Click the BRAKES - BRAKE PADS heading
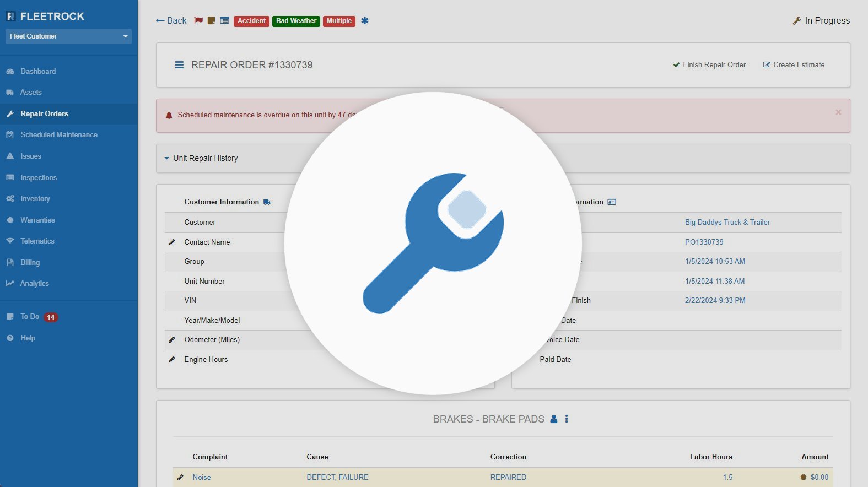Image resolution: width=868 pixels, height=487 pixels. (488, 419)
